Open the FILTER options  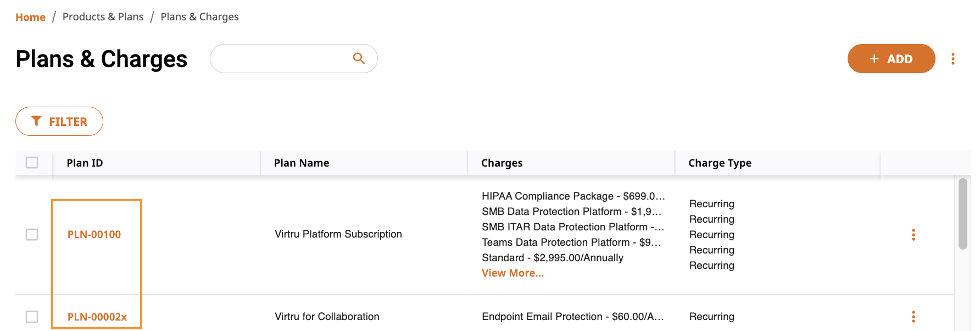coord(59,122)
